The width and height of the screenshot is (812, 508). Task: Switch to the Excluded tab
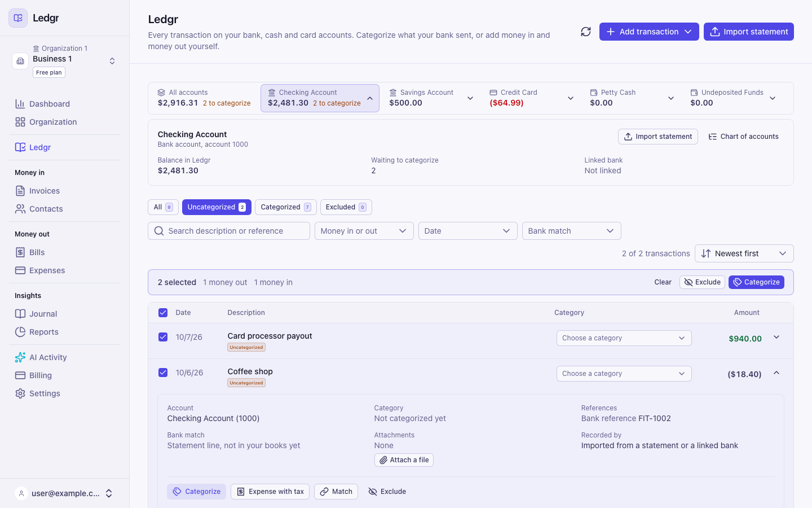[346, 207]
